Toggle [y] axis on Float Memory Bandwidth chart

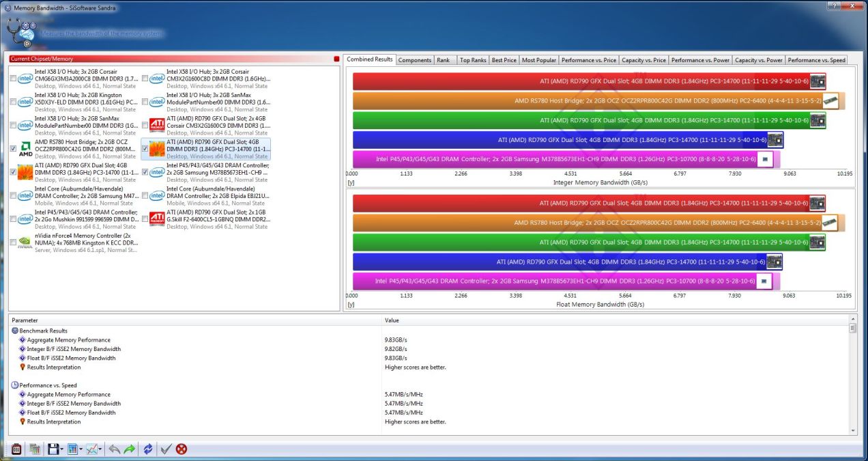351,305
